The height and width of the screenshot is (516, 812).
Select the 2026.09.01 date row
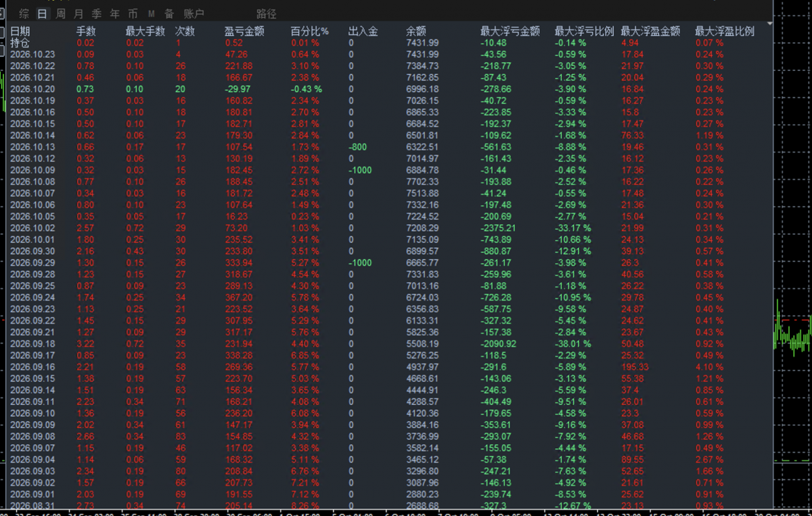click(x=32, y=494)
